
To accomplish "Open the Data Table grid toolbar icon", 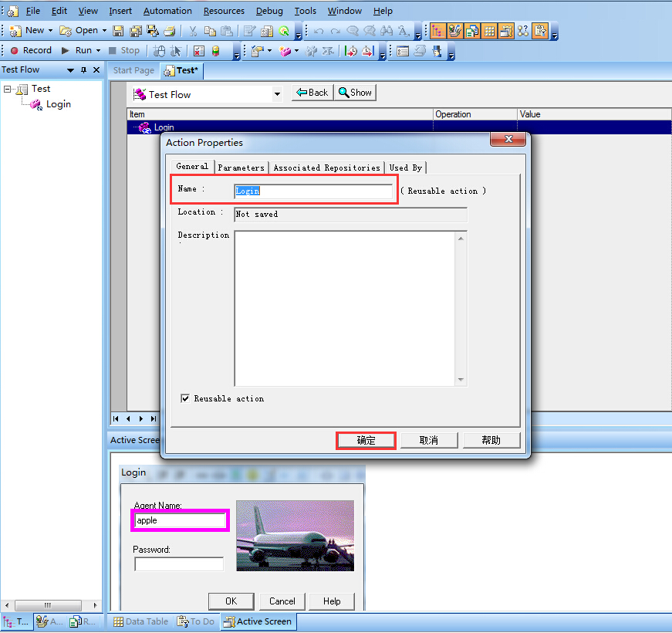I will pyautogui.click(x=489, y=31).
